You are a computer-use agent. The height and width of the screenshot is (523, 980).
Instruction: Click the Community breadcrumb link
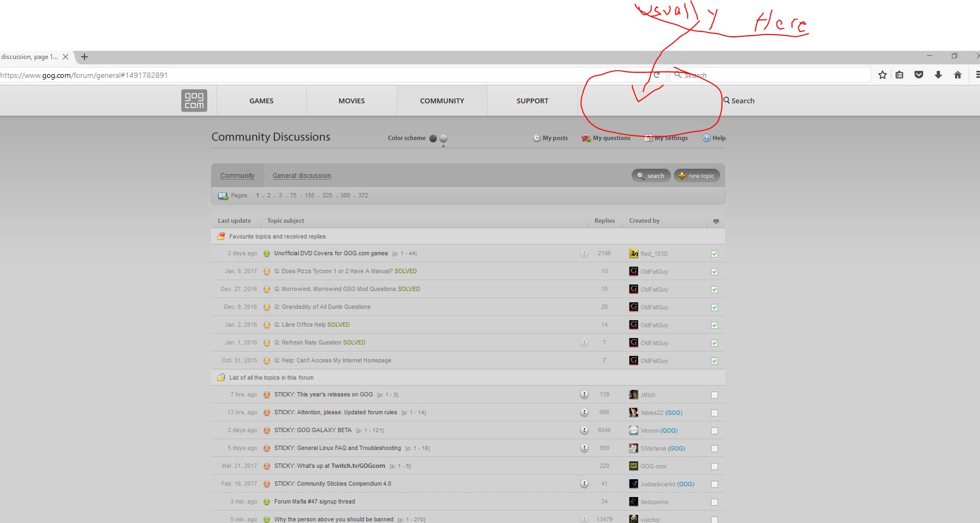[237, 176]
